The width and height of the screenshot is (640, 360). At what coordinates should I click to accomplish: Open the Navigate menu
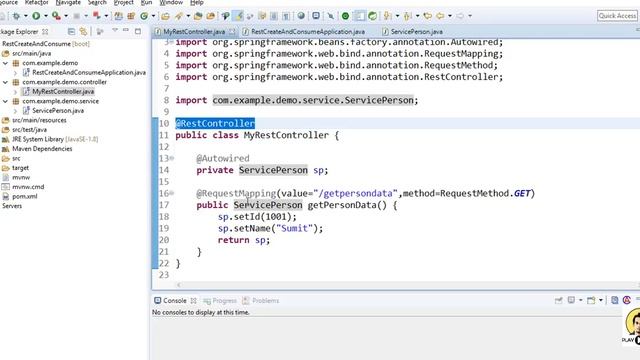68,2
